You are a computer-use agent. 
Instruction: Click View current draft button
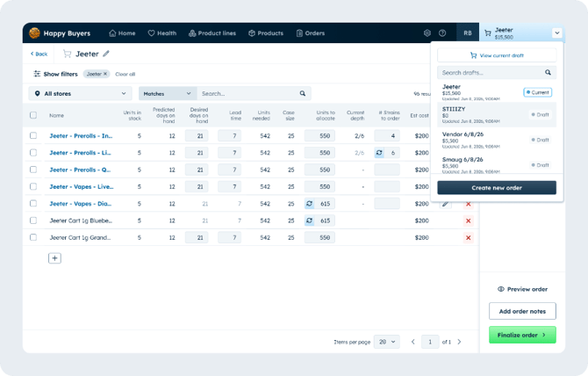[497, 55]
